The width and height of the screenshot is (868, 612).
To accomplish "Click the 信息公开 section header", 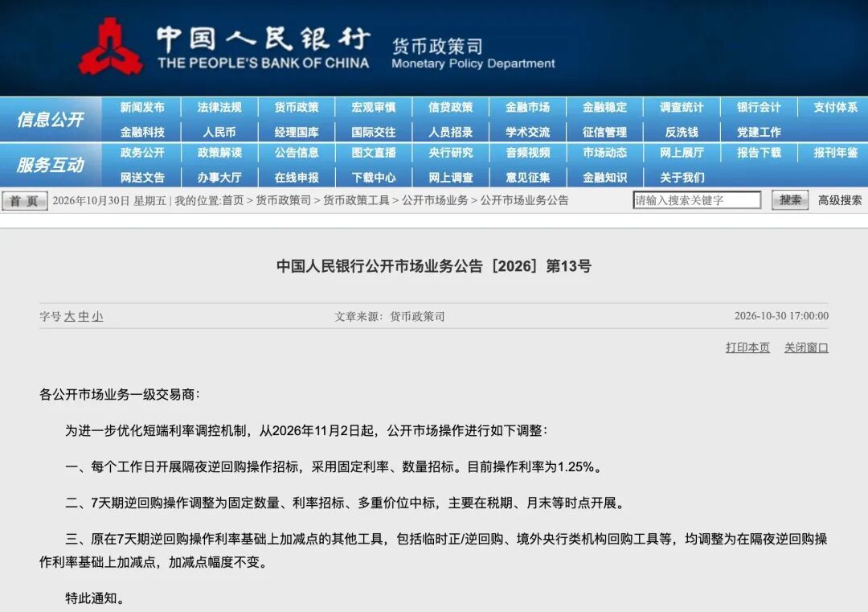I will click(51, 119).
